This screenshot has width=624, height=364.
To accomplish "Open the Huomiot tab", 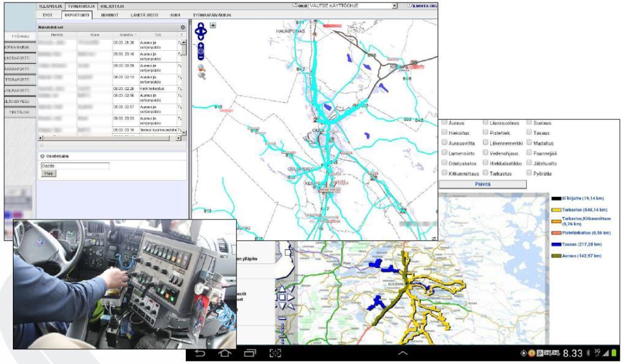I will pyautogui.click(x=110, y=15).
